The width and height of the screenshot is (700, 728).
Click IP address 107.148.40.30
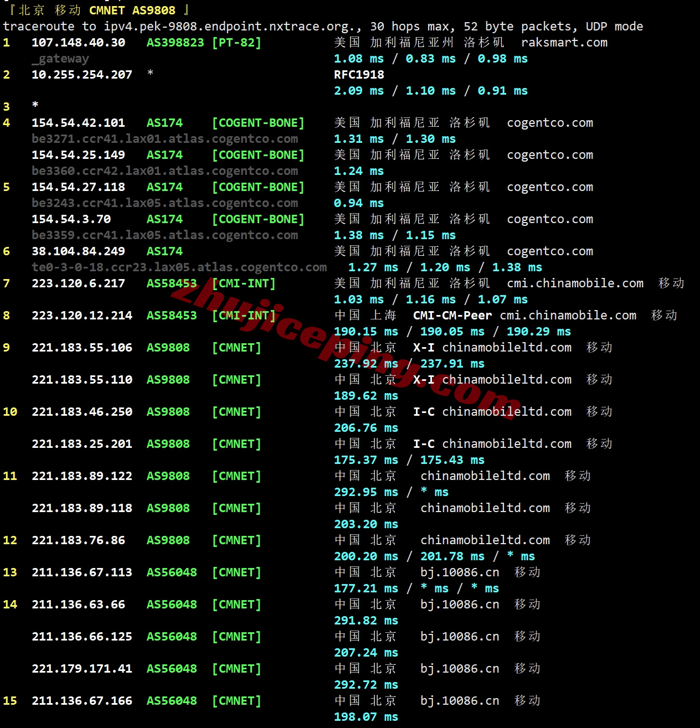click(79, 43)
